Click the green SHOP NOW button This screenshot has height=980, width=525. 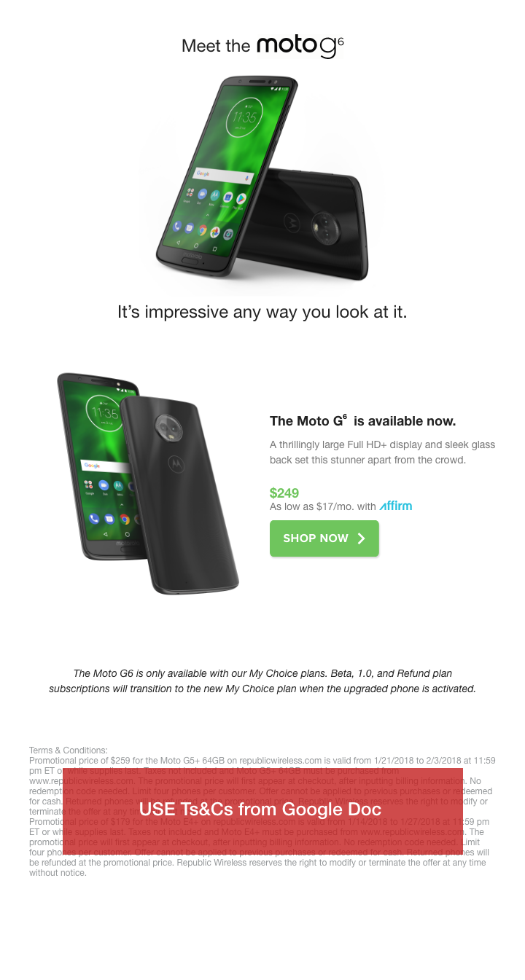(324, 538)
